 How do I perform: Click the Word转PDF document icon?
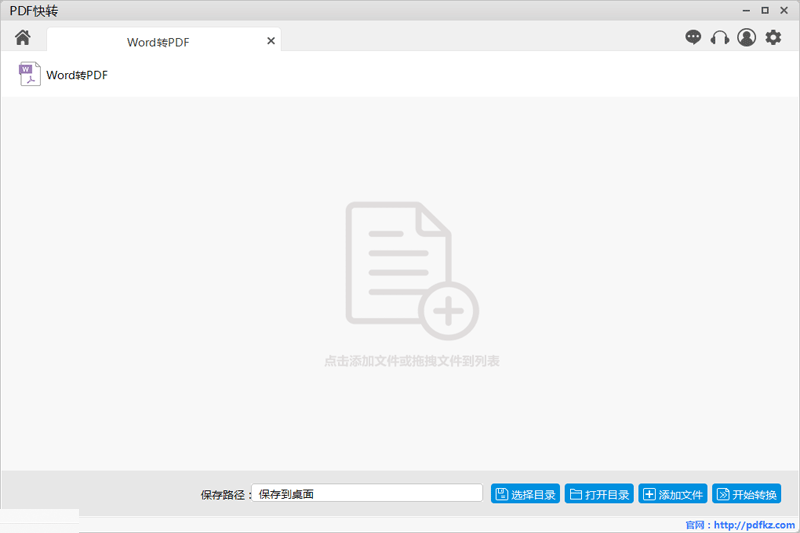(x=30, y=74)
